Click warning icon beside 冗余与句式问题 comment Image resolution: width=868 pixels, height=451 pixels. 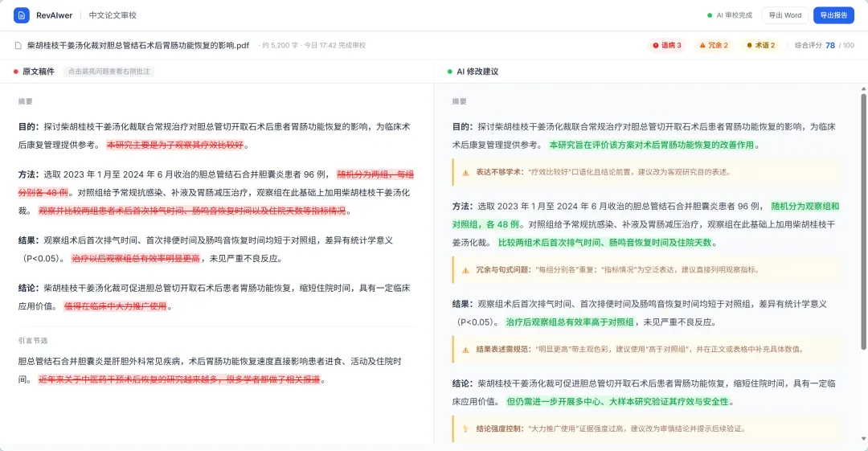pos(465,270)
